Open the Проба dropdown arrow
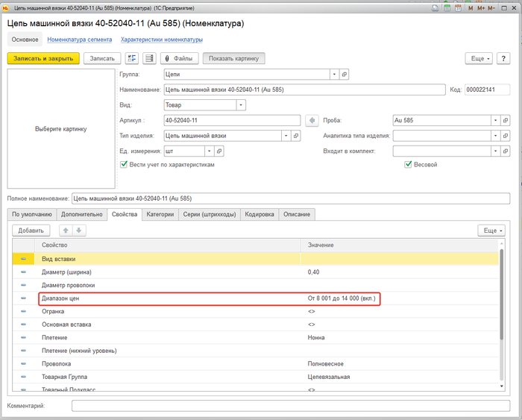Viewport: 522px width, 420px height. (x=495, y=120)
